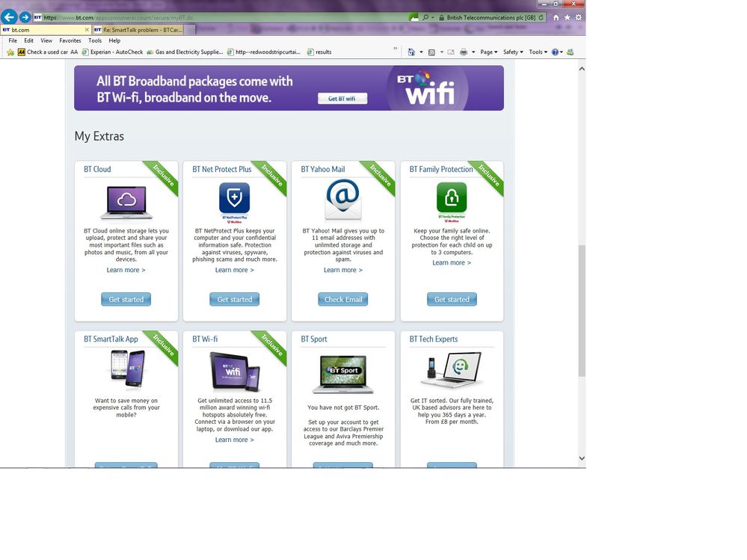Expand the Safety dropdown menu

pyautogui.click(x=513, y=52)
